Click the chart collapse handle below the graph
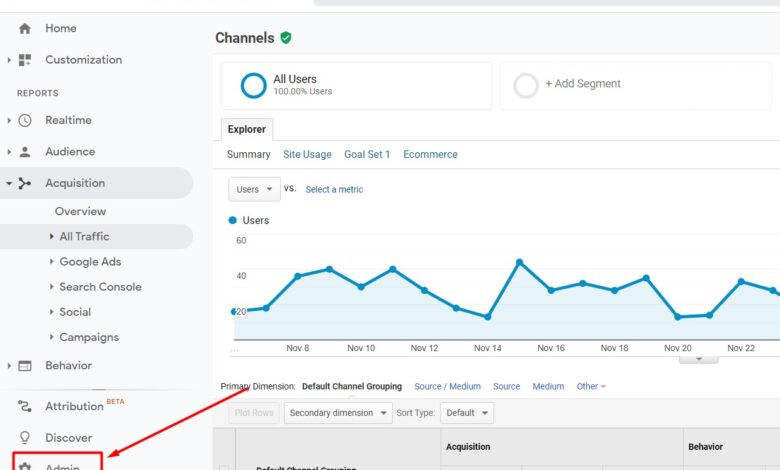780x470 pixels. [x=698, y=359]
